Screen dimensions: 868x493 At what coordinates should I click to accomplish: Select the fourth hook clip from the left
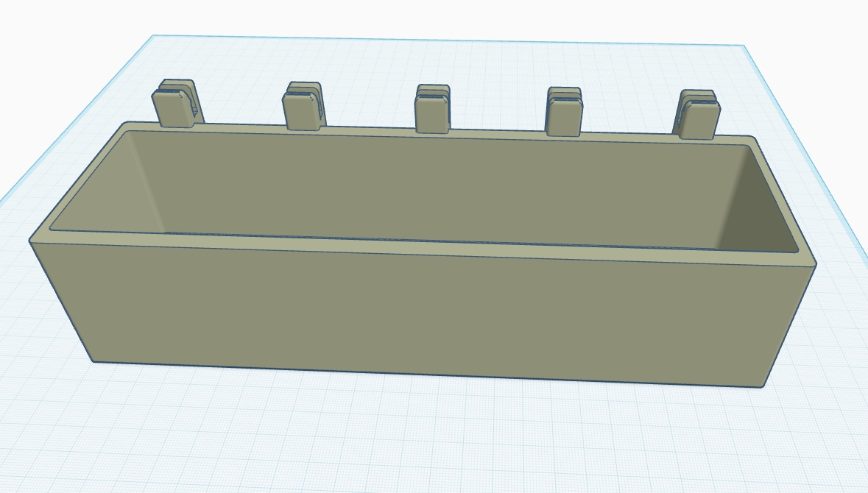[564, 111]
